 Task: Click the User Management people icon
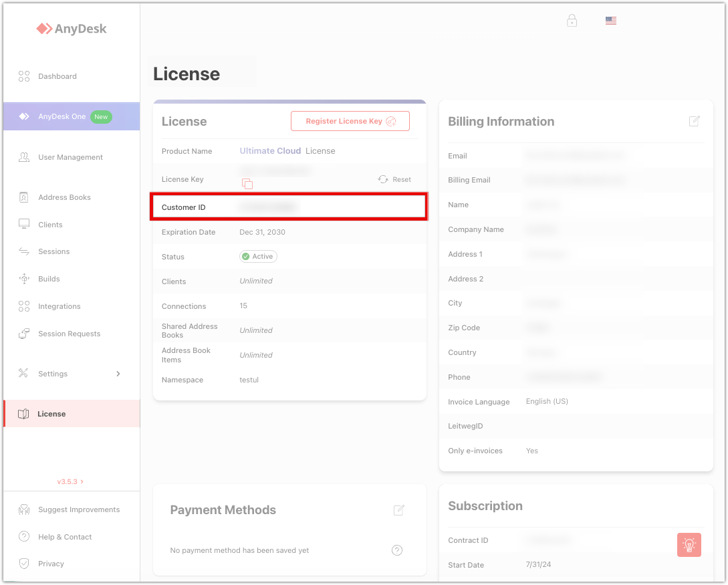tap(24, 157)
